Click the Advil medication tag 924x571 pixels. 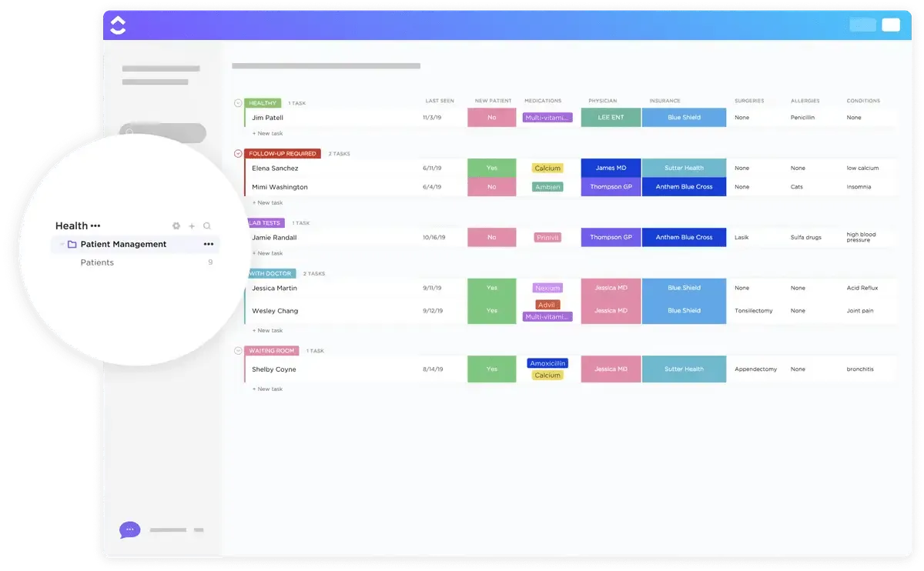point(547,305)
